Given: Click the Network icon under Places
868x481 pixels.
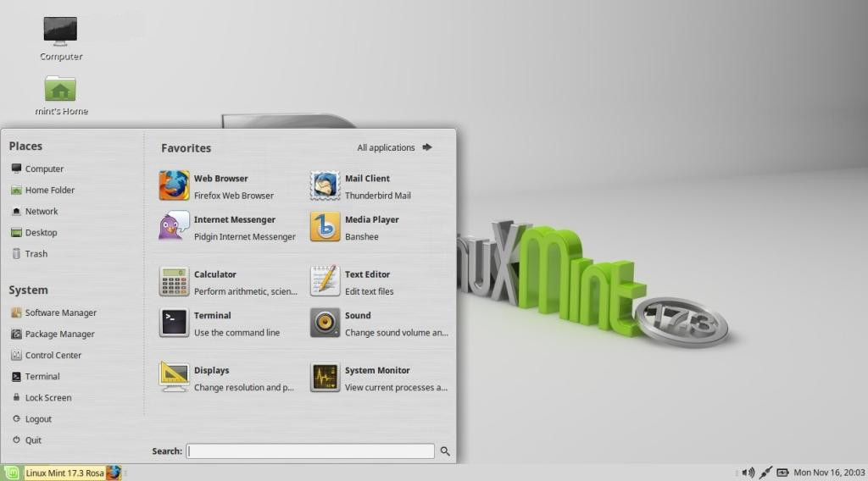Looking at the screenshot, I should (16, 211).
